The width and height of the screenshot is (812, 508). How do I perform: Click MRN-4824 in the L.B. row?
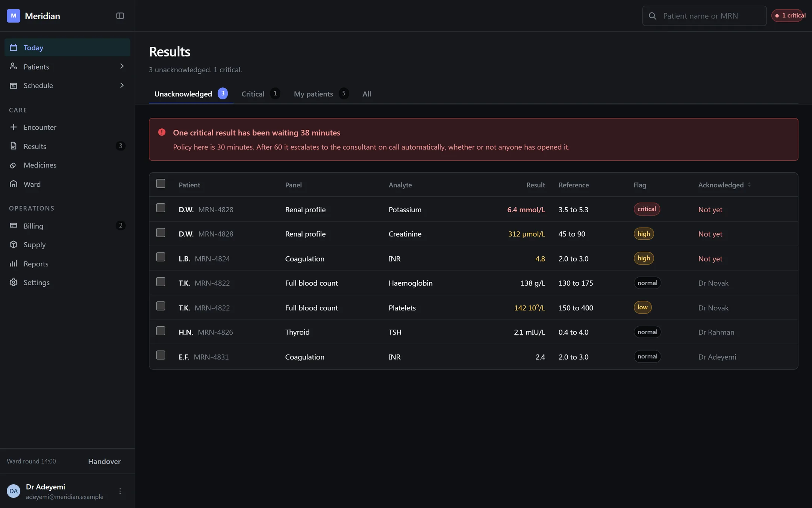pos(212,259)
